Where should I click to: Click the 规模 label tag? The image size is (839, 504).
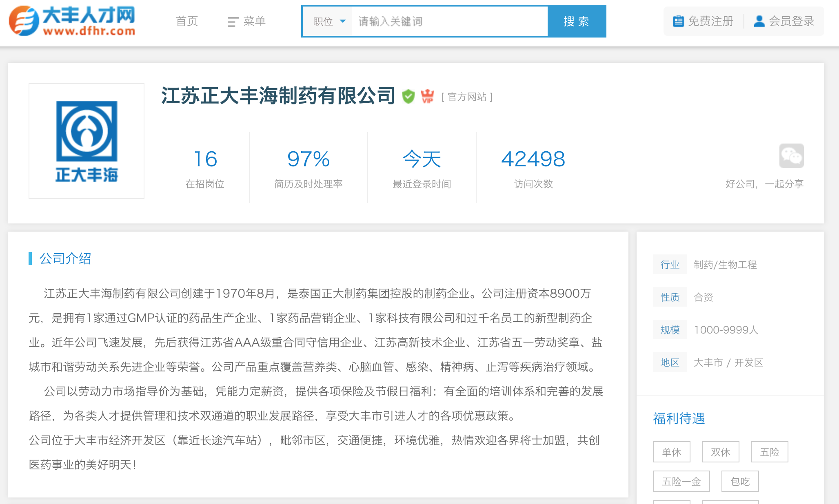(x=670, y=330)
